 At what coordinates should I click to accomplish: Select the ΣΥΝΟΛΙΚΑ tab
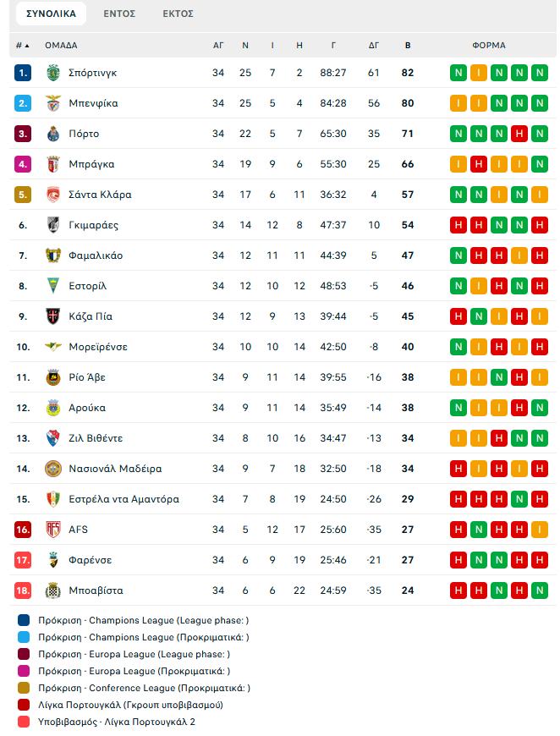coord(51,14)
